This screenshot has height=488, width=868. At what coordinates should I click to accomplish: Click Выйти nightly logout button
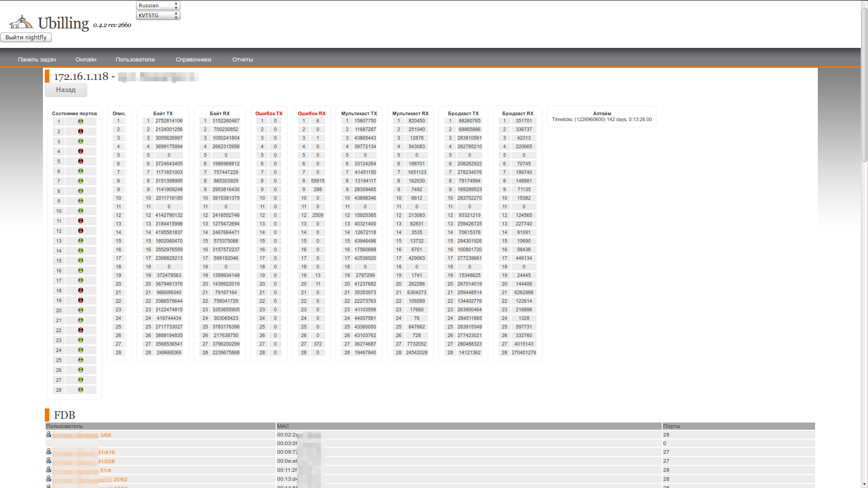[x=26, y=38]
